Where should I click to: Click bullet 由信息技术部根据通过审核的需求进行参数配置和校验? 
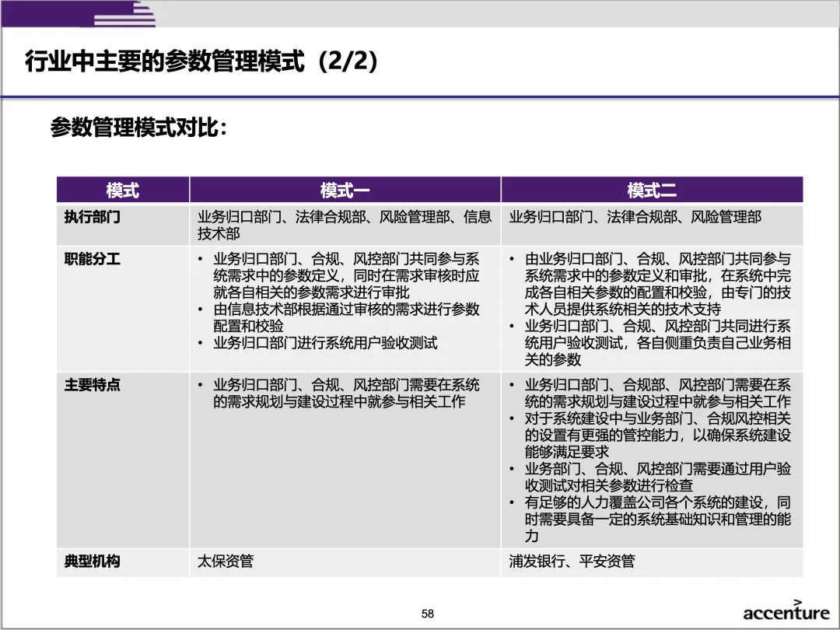tap(340, 317)
